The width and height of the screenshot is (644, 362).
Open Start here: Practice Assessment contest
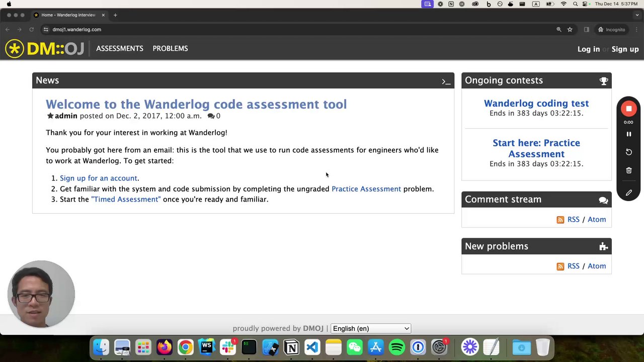point(536,148)
